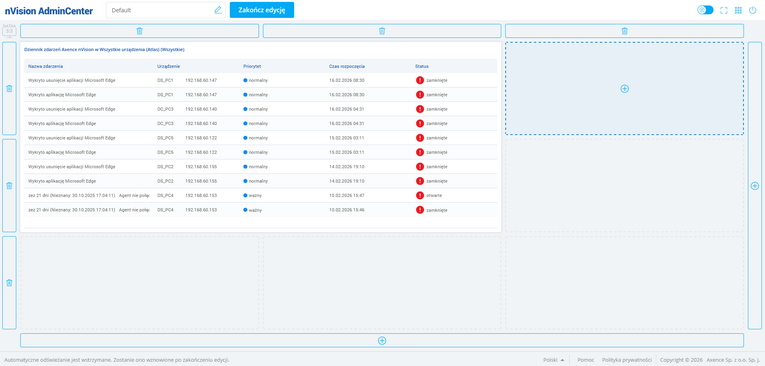Click status icon for DS_PC2 'Wykryto aplikację' event
This screenshot has height=366, width=765.
420,181
